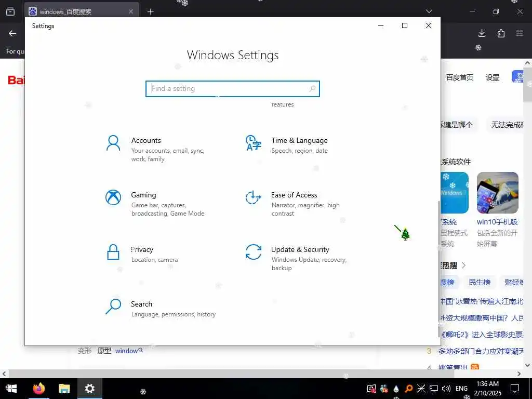Screen dimensions: 532x399
Task: Click the Windows Start button
Action: click(x=11, y=389)
